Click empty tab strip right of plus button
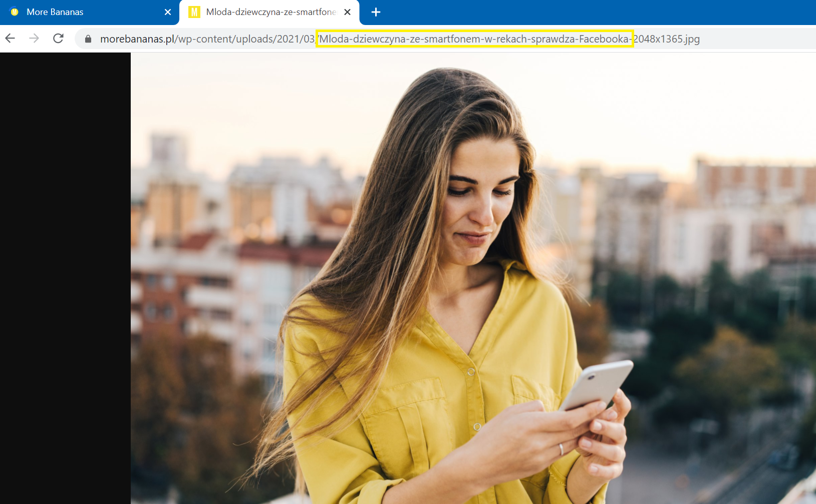The width and height of the screenshot is (816, 504). (601, 12)
